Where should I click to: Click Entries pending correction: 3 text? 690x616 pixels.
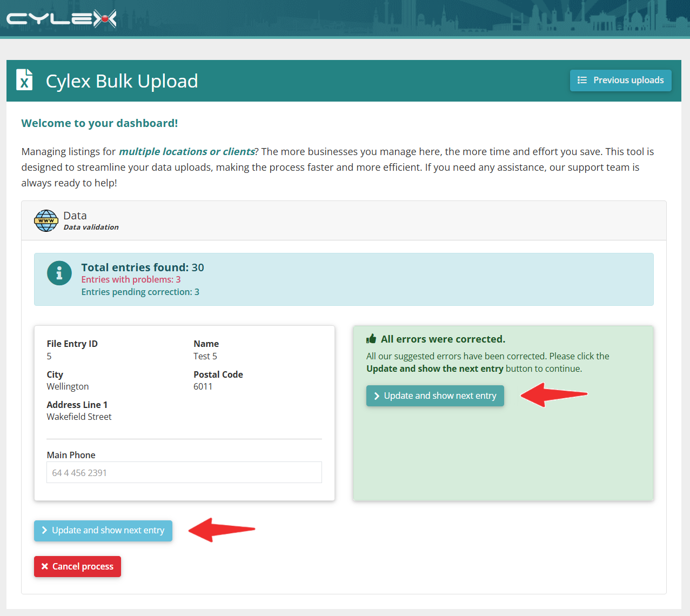click(x=140, y=292)
